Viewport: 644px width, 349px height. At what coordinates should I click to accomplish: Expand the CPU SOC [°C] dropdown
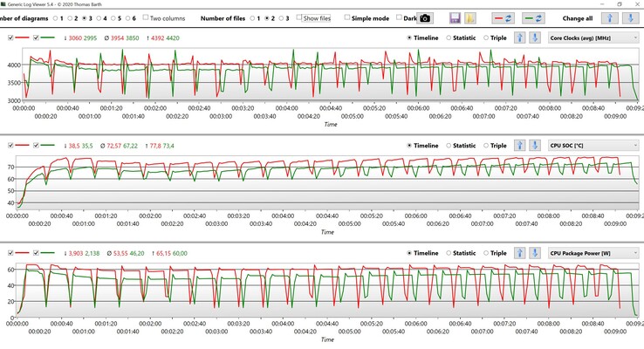pos(593,146)
